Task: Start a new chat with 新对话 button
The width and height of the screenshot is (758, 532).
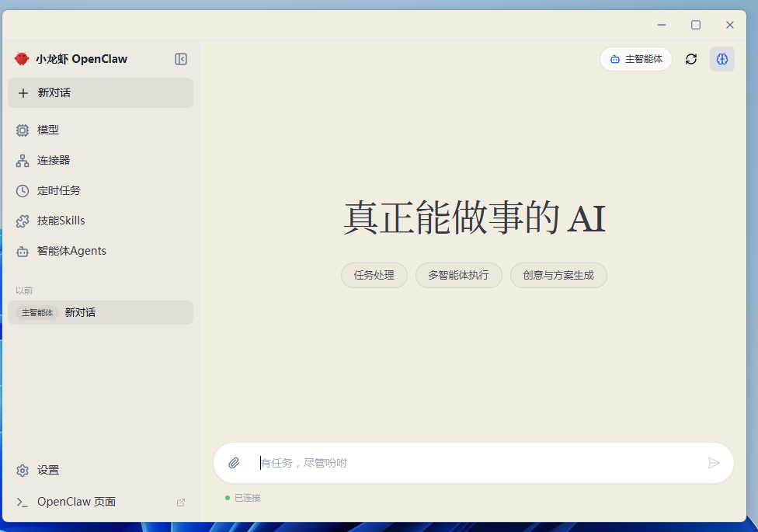Action: click(100, 92)
